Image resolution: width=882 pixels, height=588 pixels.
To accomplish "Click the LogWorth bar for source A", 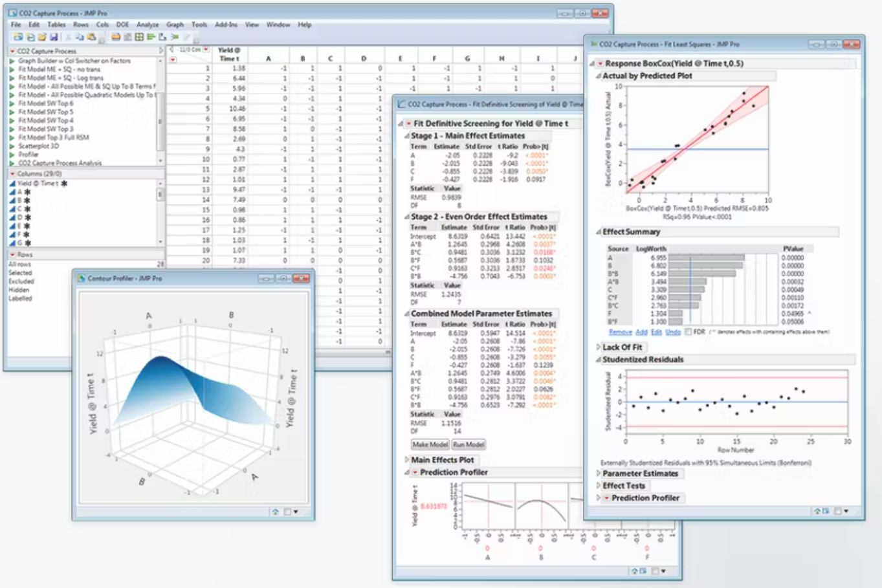I will point(707,257).
